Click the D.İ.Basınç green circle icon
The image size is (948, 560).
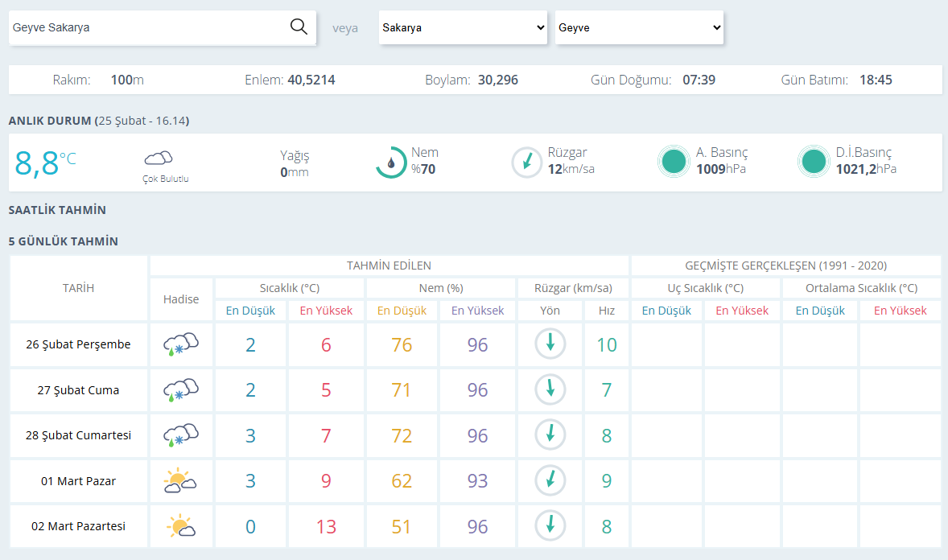pyautogui.click(x=814, y=162)
